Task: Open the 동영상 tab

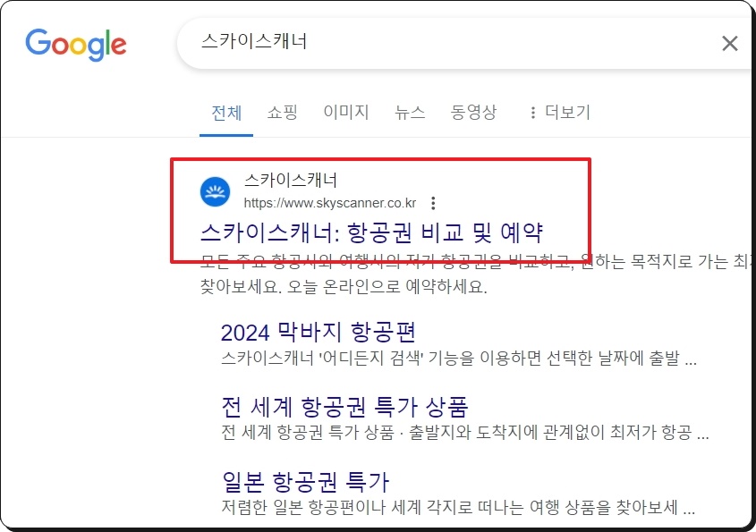Action: point(473,112)
